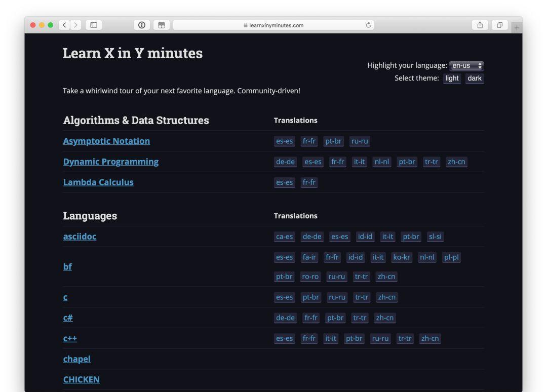Show all tabs overview icon
The image size is (547, 392).
(x=499, y=25)
